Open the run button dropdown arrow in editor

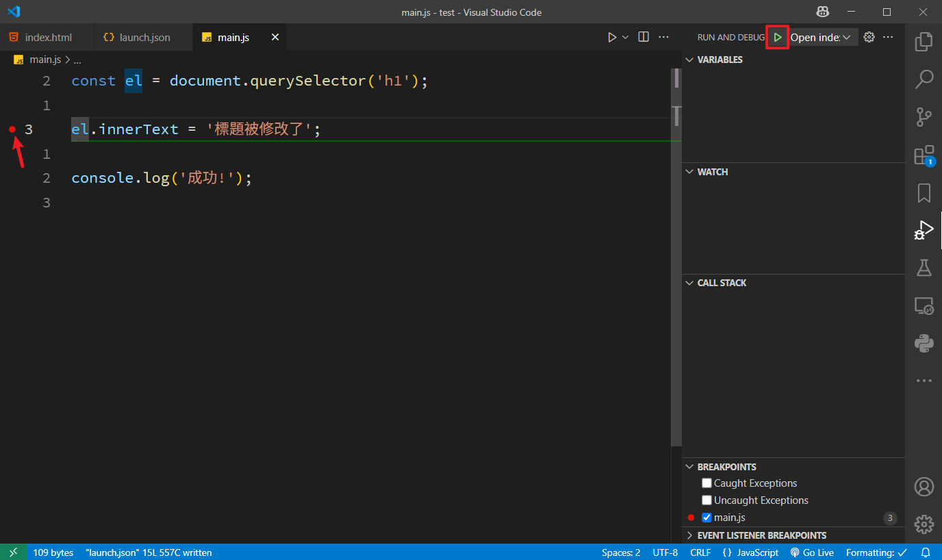(x=625, y=37)
